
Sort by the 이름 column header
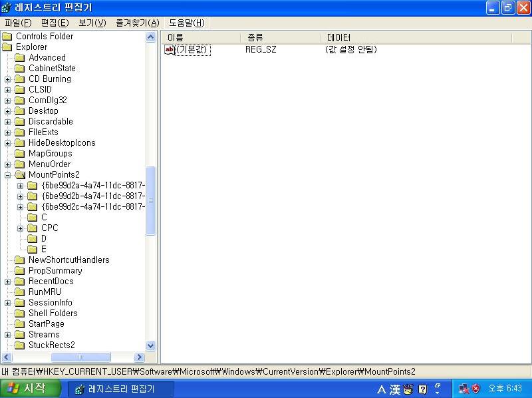(x=201, y=37)
